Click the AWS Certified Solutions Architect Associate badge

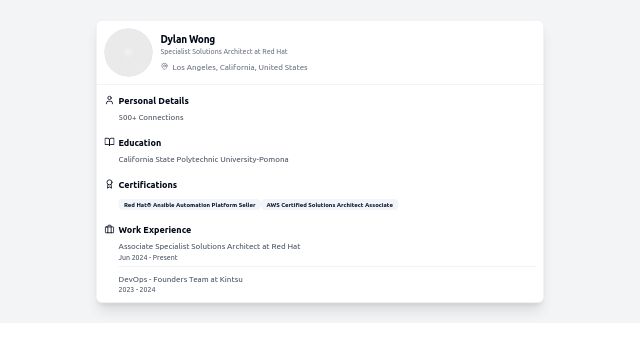[x=329, y=205]
